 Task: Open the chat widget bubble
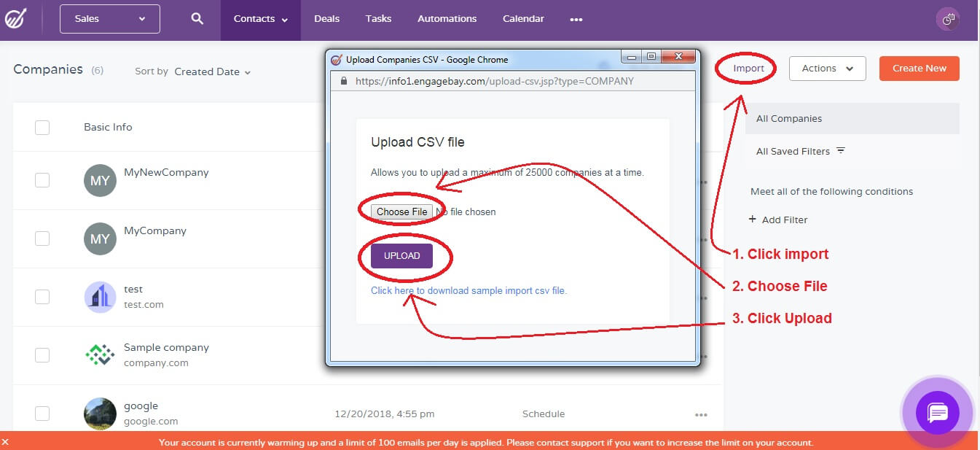[x=937, y=412]
